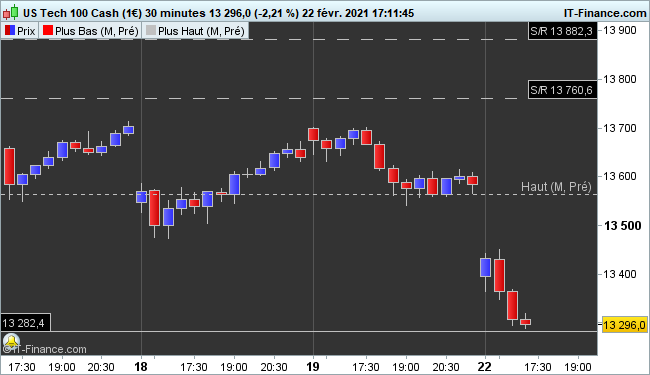Click the date marker 19 on time axis

point(313,367)
